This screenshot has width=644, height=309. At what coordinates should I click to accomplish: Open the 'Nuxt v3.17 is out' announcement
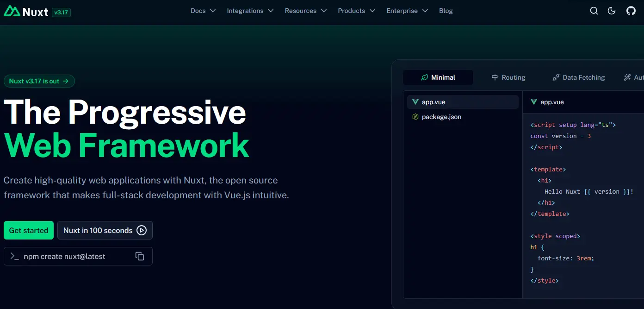39,81
